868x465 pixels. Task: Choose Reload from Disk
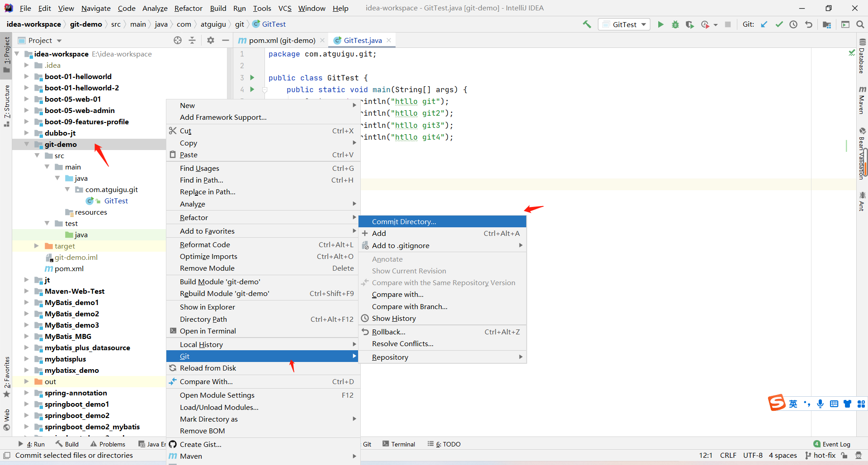point(263,368)
